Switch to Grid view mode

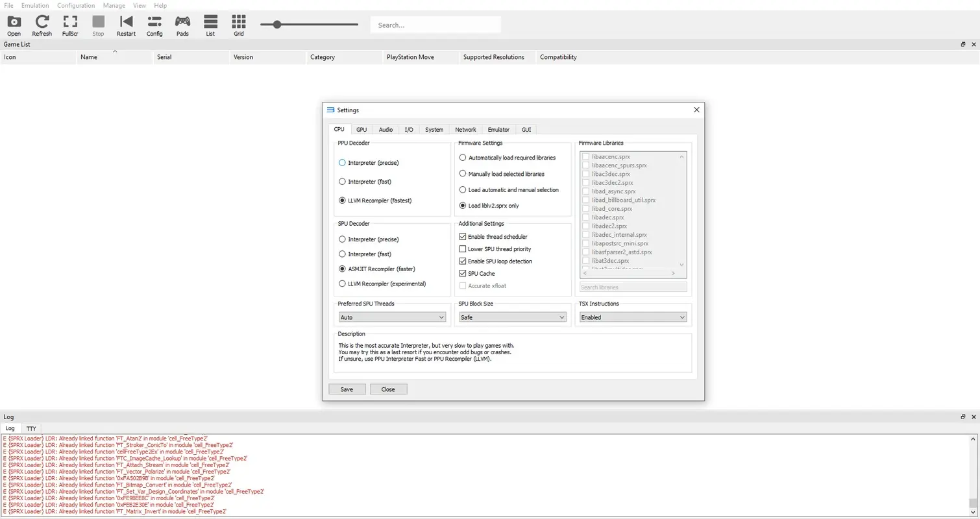[238, 25]
